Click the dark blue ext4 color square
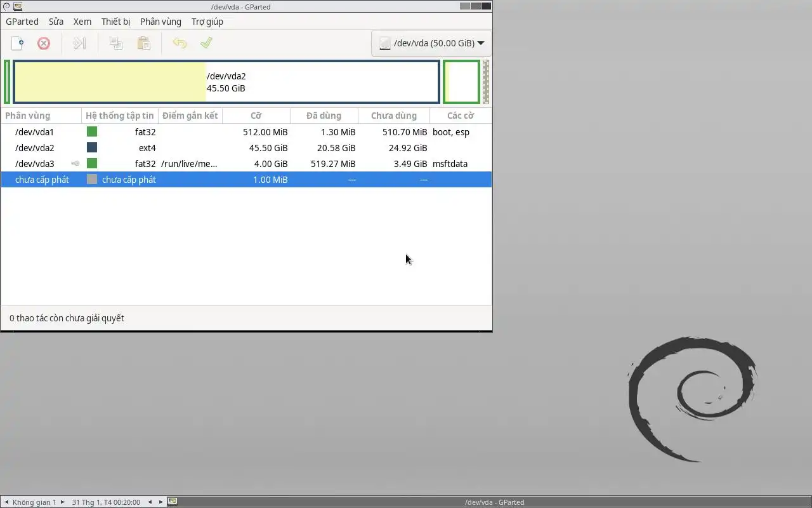 tap(92, 148)
